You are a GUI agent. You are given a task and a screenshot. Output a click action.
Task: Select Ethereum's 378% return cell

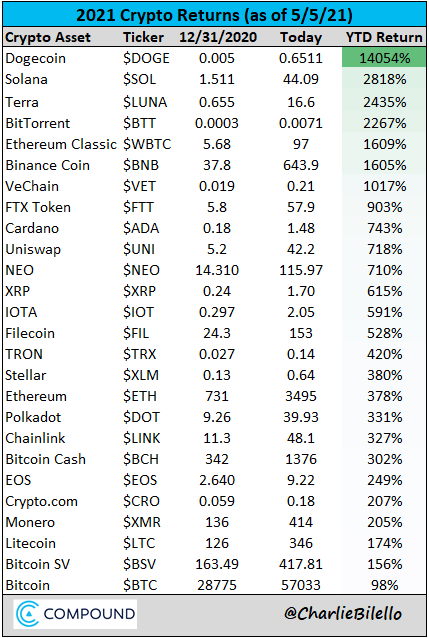point(385,396)
